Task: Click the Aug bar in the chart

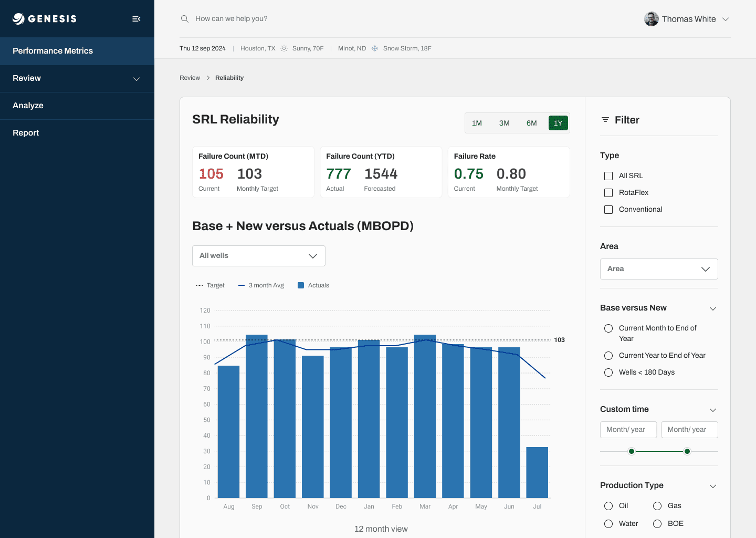Action: tap(228, 432)
